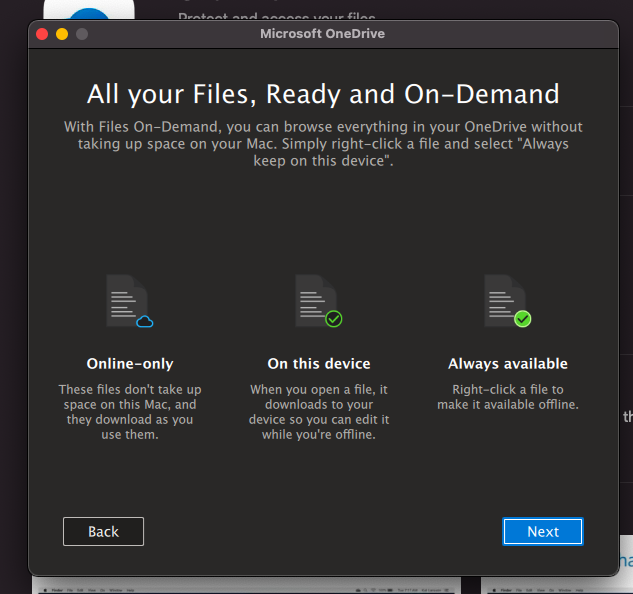Go back with the Back button
Image resolution: width=633 pixels, height=594 pixels.
pos(103,531)
